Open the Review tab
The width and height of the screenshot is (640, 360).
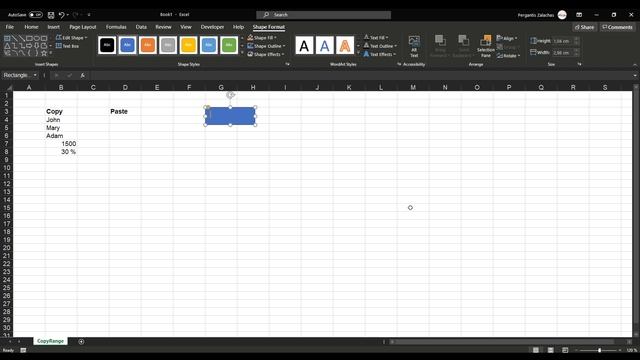163,27
